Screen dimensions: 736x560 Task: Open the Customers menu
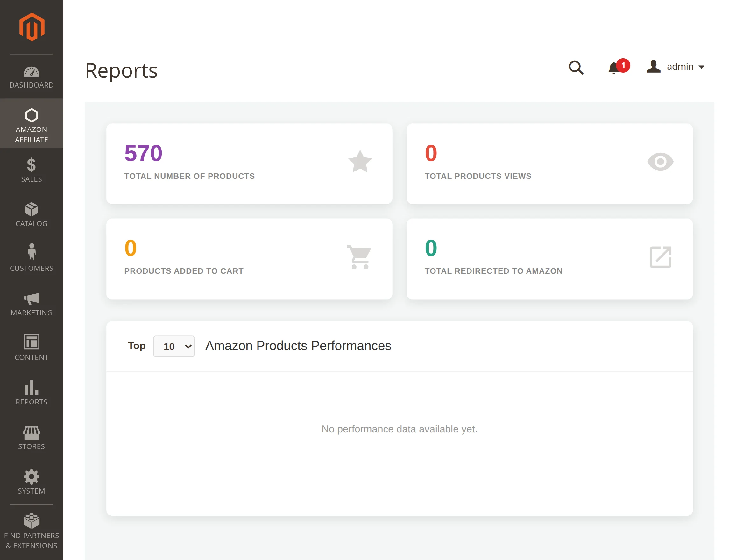tap(31, 259)
